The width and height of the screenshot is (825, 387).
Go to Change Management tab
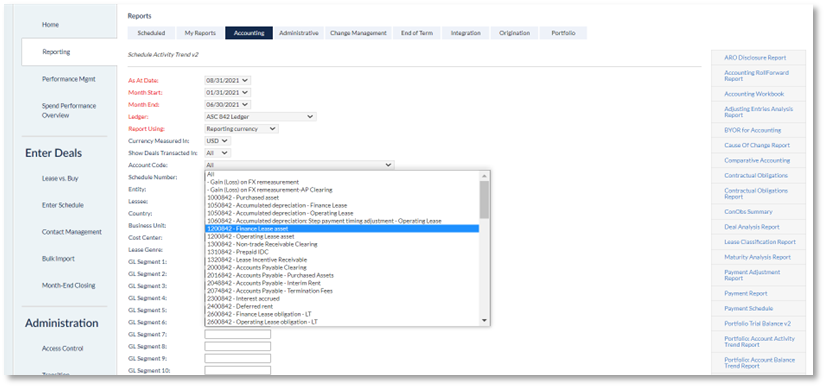coord(358,33)
